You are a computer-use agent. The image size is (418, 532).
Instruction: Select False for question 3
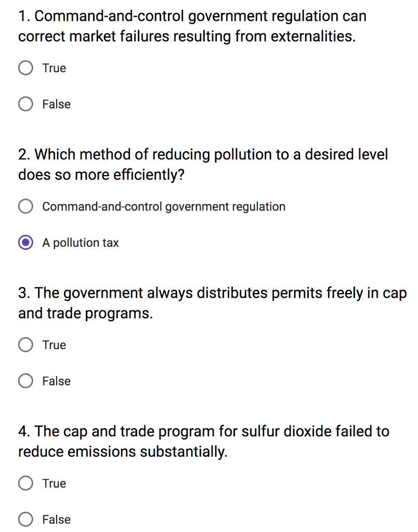pyautogui.click(x=25, y=380)
